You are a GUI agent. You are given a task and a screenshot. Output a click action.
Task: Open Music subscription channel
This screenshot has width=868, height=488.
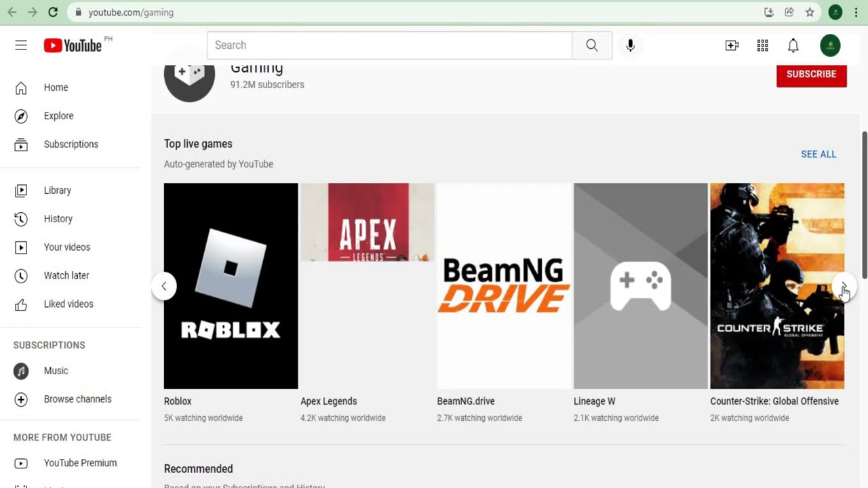[71, 371]
